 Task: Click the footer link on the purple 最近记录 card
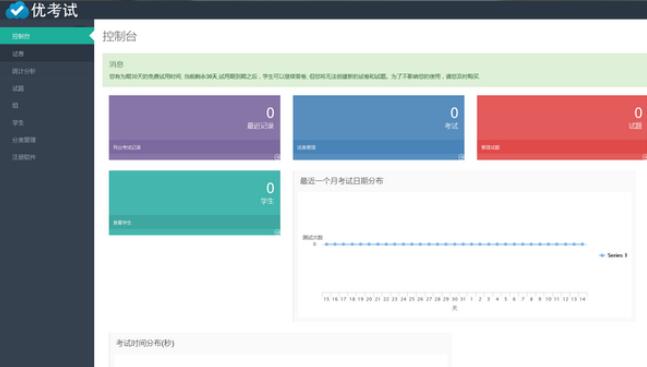(x=127, y=147)
